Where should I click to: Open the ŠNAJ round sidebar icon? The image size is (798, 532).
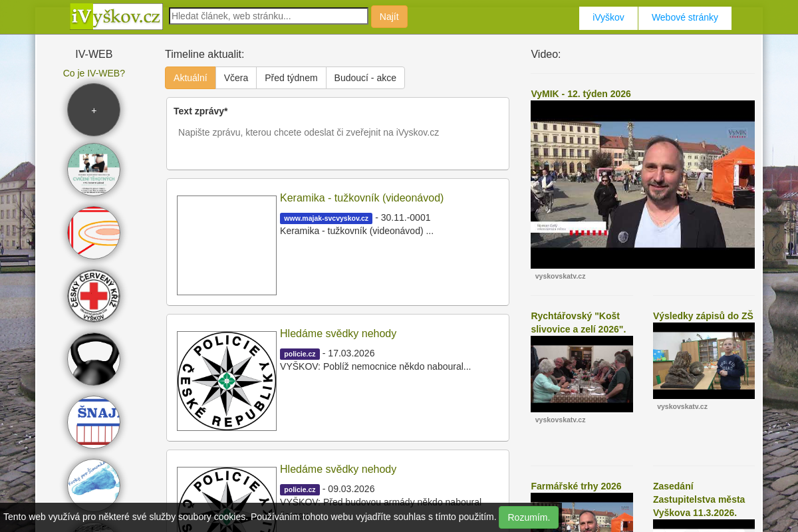94,422
